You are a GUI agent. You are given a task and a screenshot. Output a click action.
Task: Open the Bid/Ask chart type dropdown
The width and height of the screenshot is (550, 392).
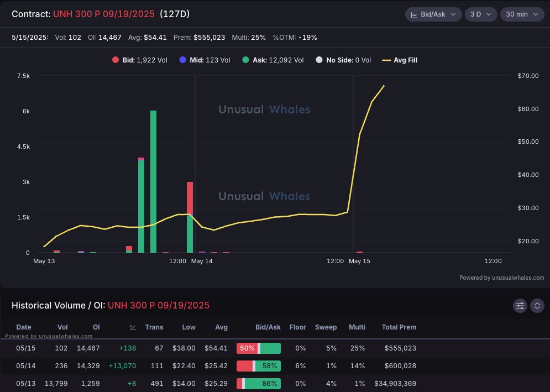coord(433,14)
